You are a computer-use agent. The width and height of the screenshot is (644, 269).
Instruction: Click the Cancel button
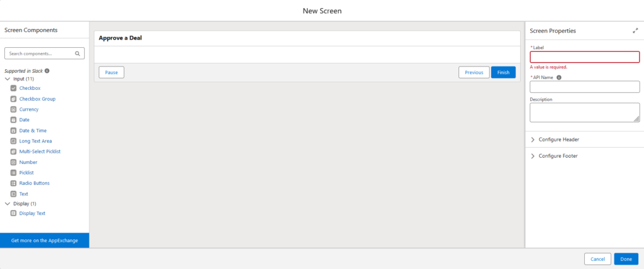pyautogui.click(x=597, y=259)
